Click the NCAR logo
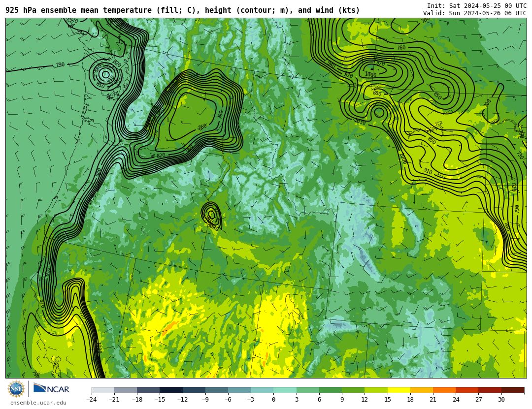This screenshot has height=409, width=532. pos(51,389)
